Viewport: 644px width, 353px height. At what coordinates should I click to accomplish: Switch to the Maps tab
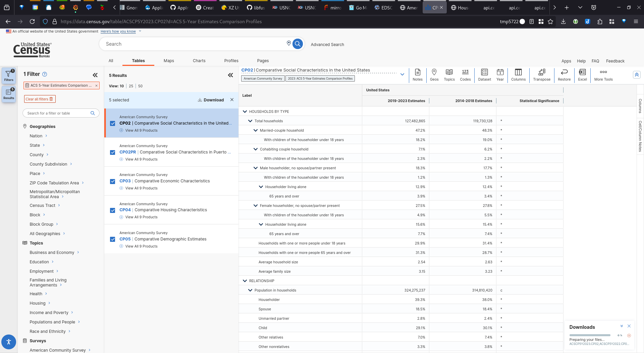point(169,61)
